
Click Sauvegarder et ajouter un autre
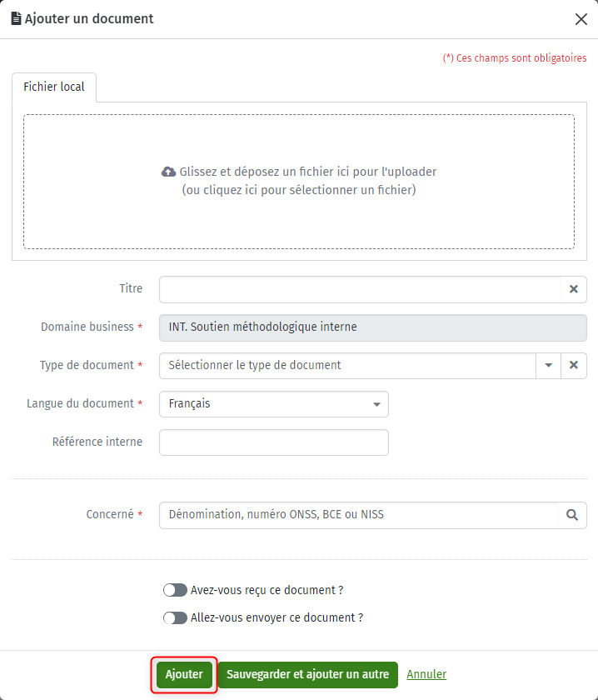[x=308, y=674]
